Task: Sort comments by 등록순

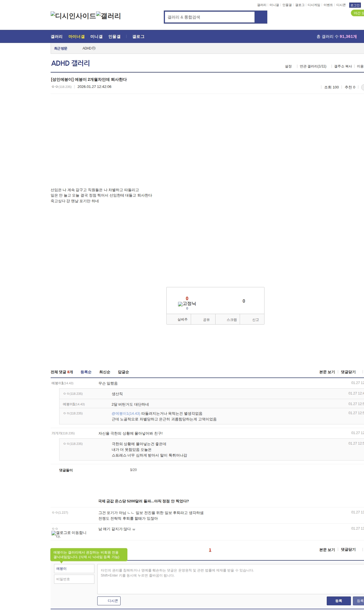Action: click(x=86, y=372)
